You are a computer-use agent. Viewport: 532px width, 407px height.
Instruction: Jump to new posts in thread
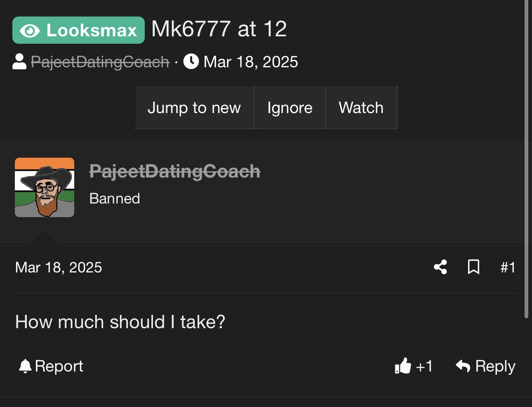[x=194, y=107]
